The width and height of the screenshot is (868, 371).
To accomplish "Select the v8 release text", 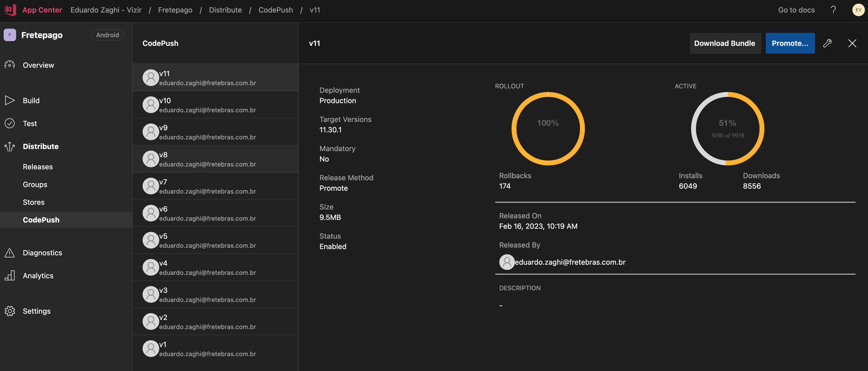I will pos(163,155).
